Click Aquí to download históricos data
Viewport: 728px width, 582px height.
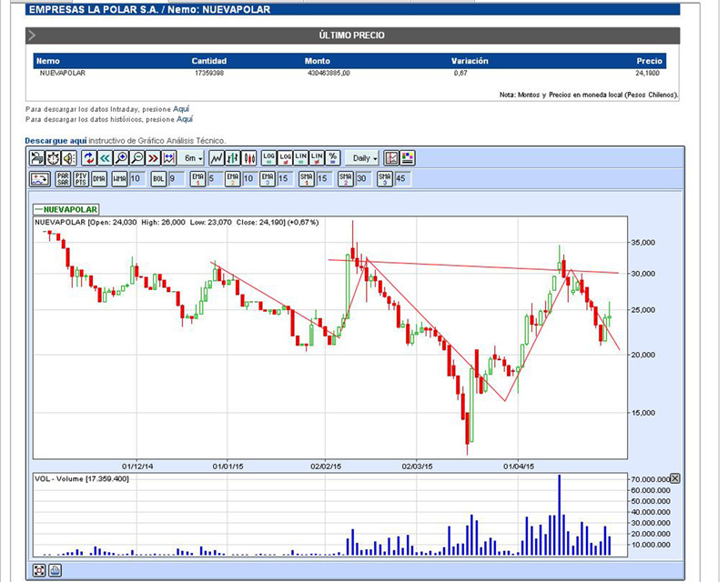click(x=185, y=119)
